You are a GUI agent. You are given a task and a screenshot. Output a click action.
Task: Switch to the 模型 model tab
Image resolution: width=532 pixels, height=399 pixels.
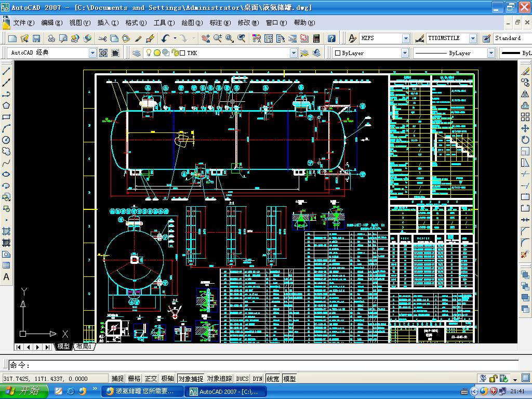pos(63,347)
